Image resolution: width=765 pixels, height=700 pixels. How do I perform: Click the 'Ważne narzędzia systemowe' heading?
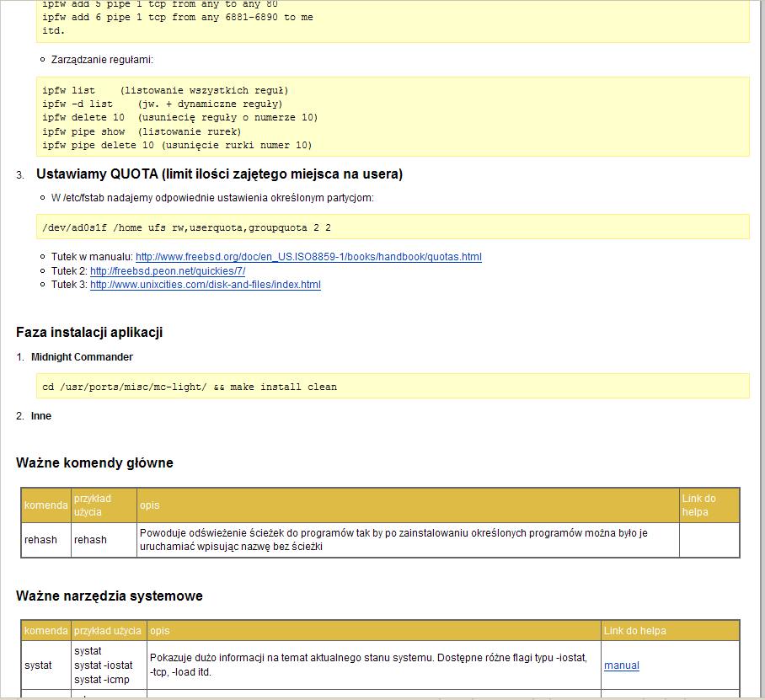coord(110,596)
